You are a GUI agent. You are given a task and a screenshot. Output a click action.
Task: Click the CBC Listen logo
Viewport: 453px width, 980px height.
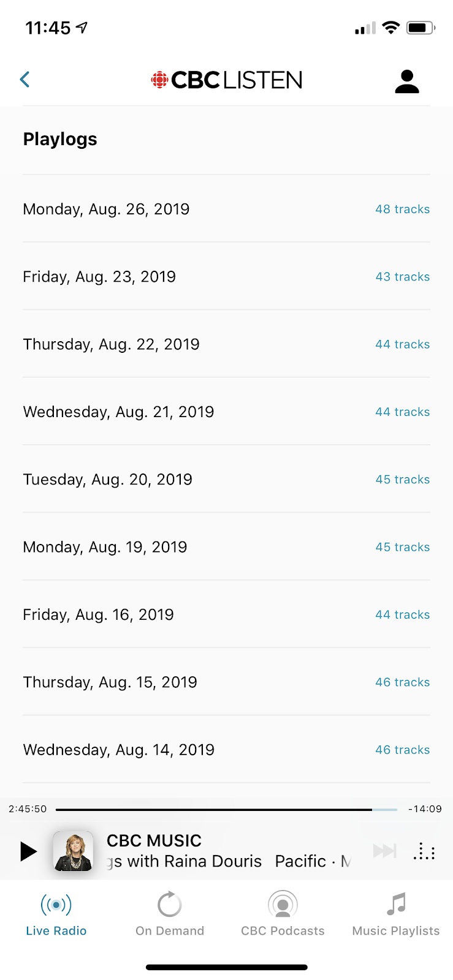(x=227, y=80)
